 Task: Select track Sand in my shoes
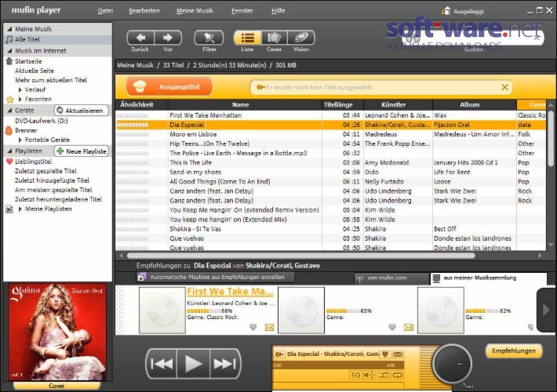331,172
